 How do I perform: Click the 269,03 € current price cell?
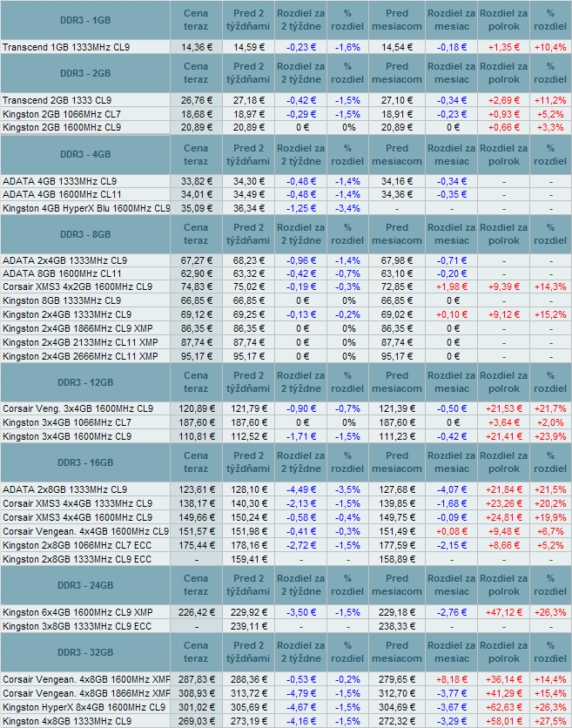[197, 721]
